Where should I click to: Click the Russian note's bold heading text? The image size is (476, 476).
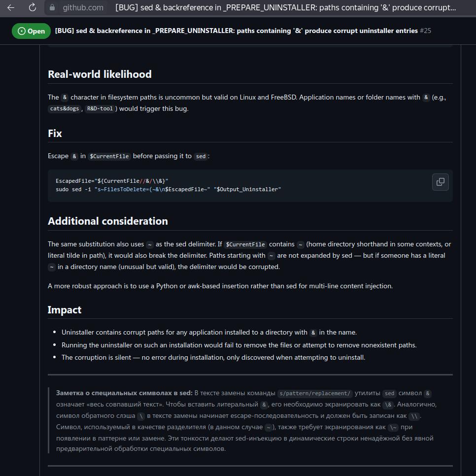(124, 393)
